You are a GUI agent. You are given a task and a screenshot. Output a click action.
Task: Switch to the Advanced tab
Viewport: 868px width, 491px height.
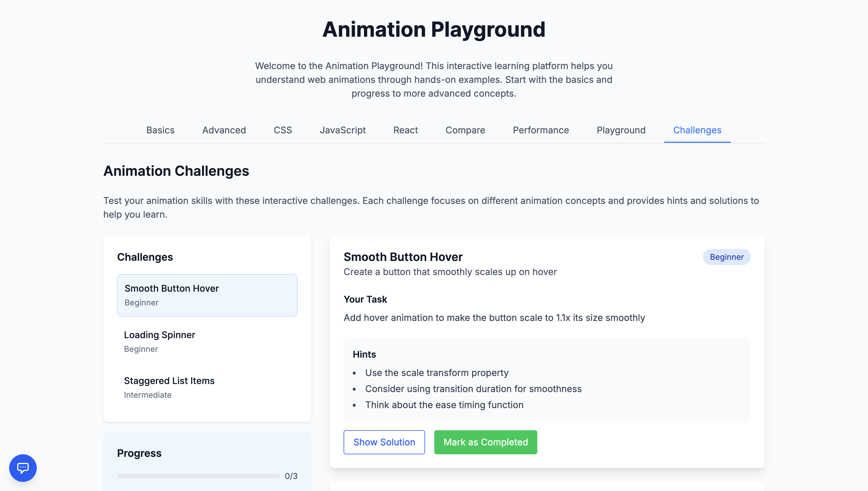coord(224,130)
